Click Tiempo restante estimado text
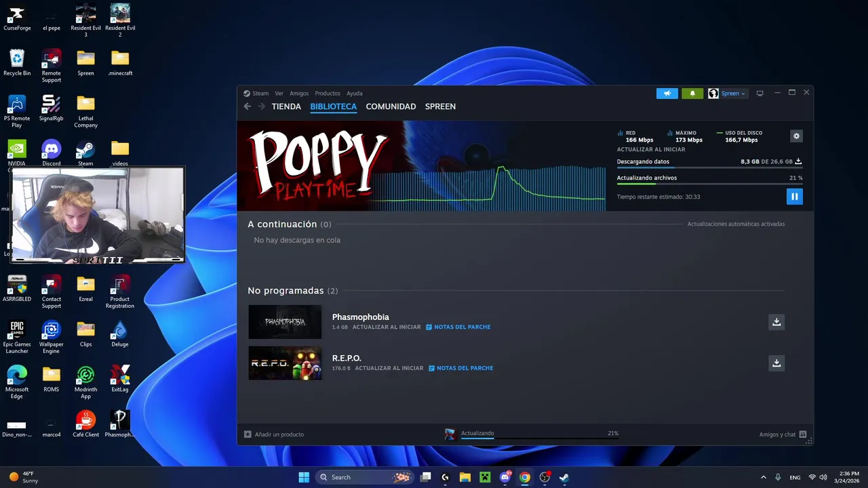The width and height of the screenshot is (868, 488). [x=658, y=197]
